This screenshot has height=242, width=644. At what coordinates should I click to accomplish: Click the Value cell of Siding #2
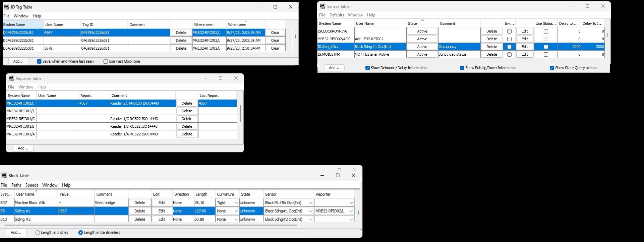[76, 220]
